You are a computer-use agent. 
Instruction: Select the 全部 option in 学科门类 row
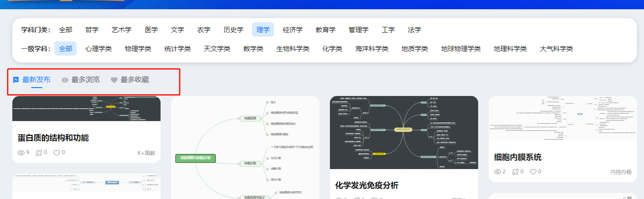coord(66,30)
